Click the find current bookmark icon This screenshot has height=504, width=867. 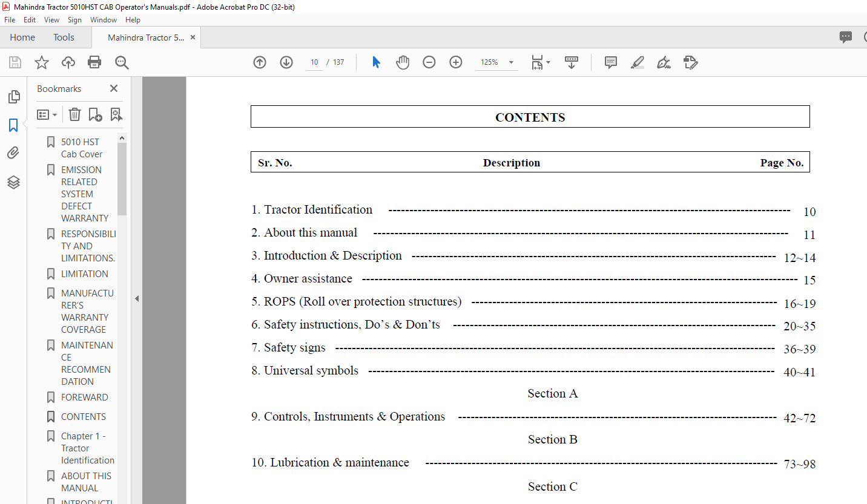coord(116,114)
